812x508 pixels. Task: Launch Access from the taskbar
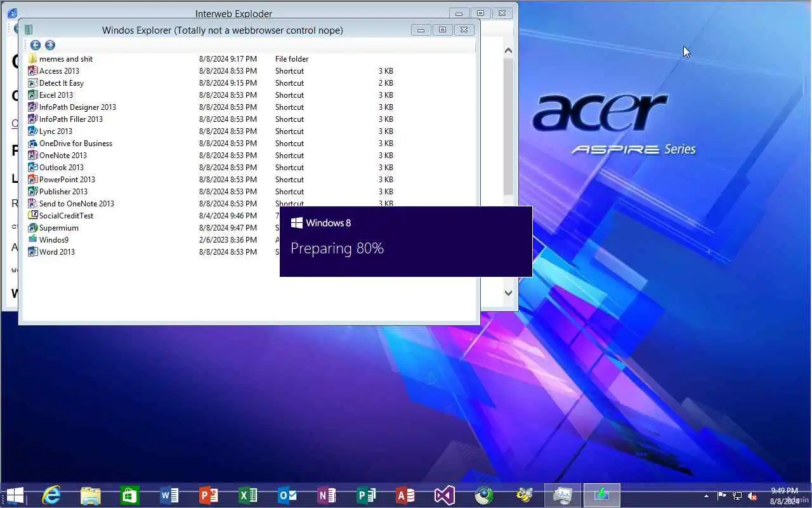pyautogui.click(x=405, y=495)
